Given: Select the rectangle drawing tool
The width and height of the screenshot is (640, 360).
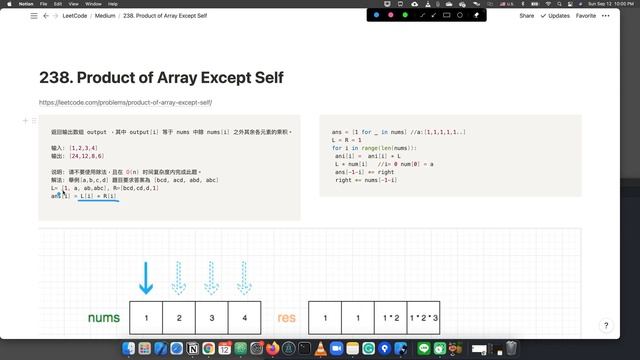Looking at the screenshot, I should coord(447,15).
